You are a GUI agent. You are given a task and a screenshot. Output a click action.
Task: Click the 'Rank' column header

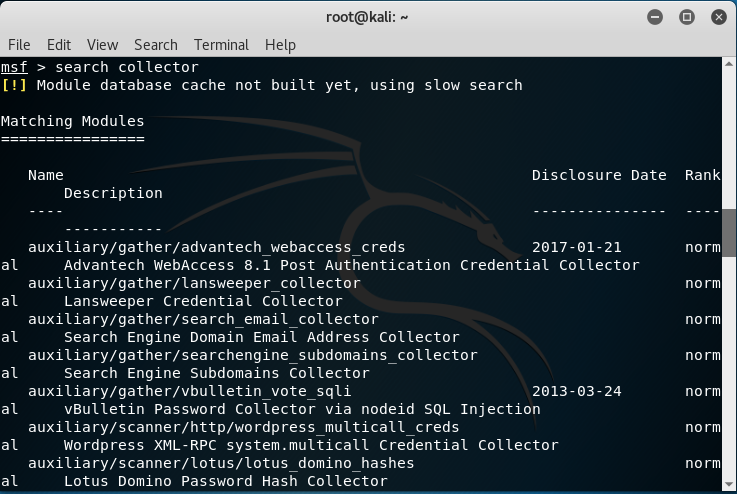702,175
